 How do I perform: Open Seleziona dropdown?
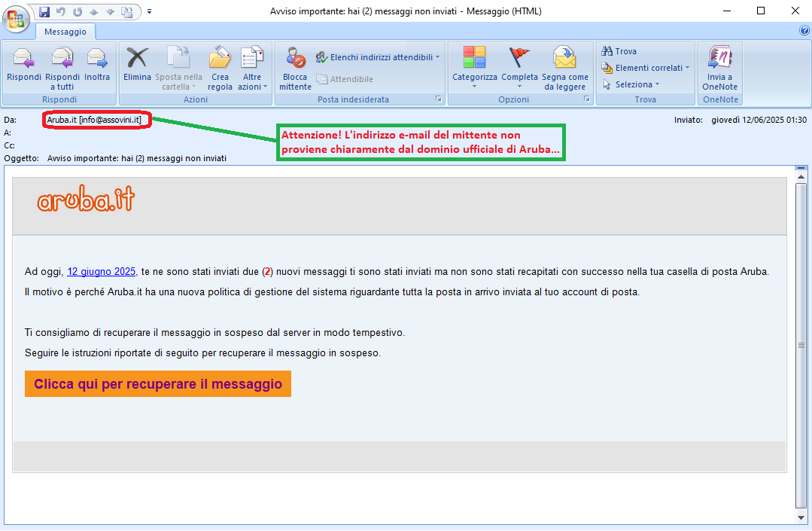(631, 84)
